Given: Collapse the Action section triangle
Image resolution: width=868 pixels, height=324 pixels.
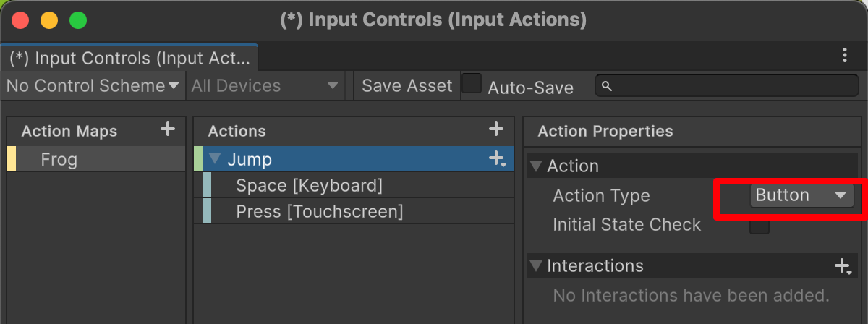Looking at the screenshot, I should pos(535,166).
